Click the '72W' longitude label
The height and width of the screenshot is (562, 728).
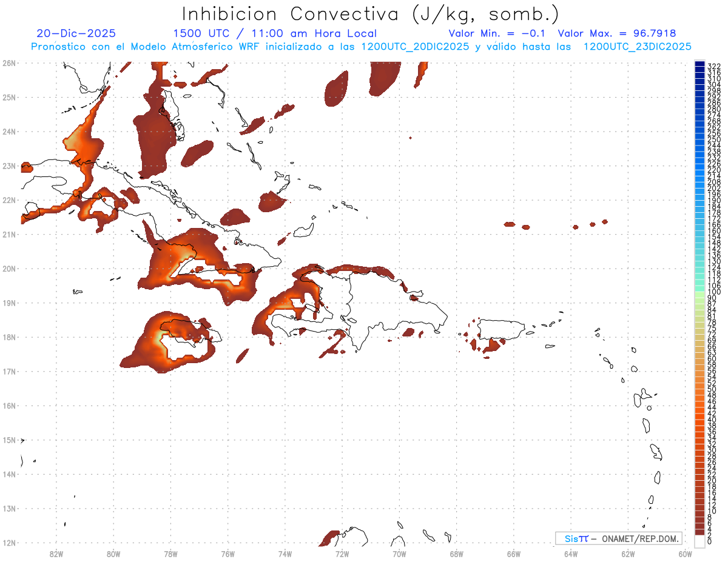342,554
